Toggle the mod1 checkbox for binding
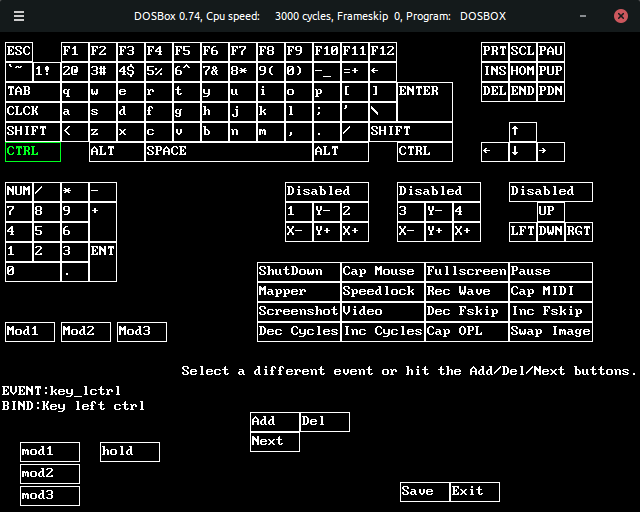 50,452
